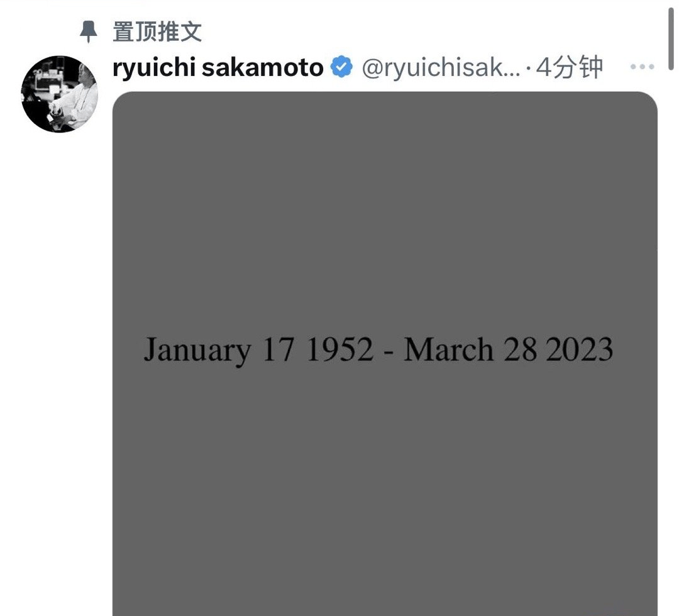Screen dimensions: 679x616
Task: Click the year 2023 in the image
Action: [x=580, y=349]
